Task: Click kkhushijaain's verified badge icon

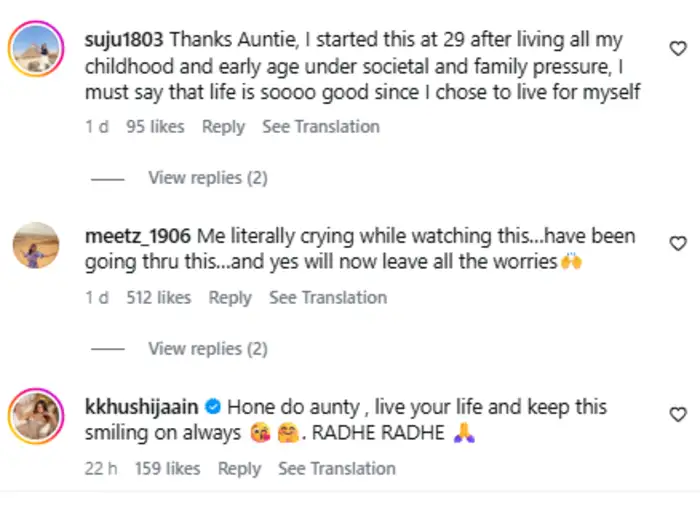Action: point(212,408)
